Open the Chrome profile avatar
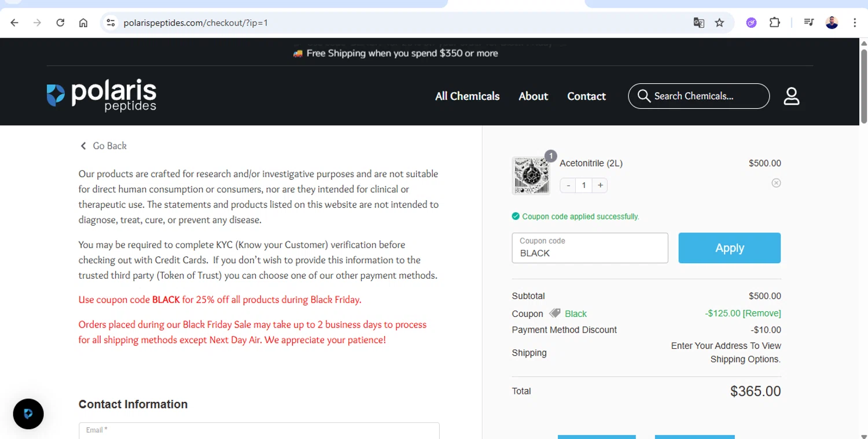Viewport: 868px width, 439px height. click(x=832, y=23)
